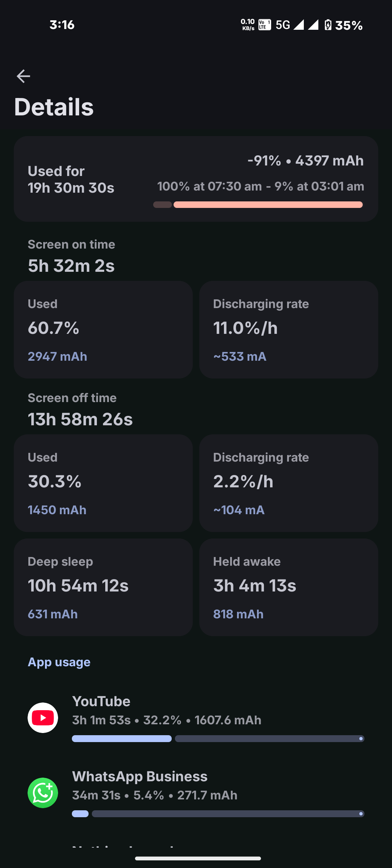Tap the Deep sleep card
Image resolution: width=392 pixels, height=868 pixels.
103,587
